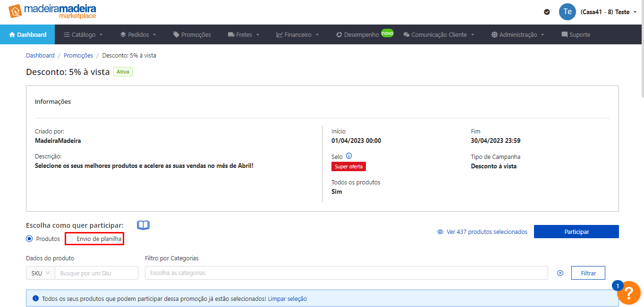Click the eye icon beside selected products
Viewport: 644px width, 307px height.
coord(440,232)
